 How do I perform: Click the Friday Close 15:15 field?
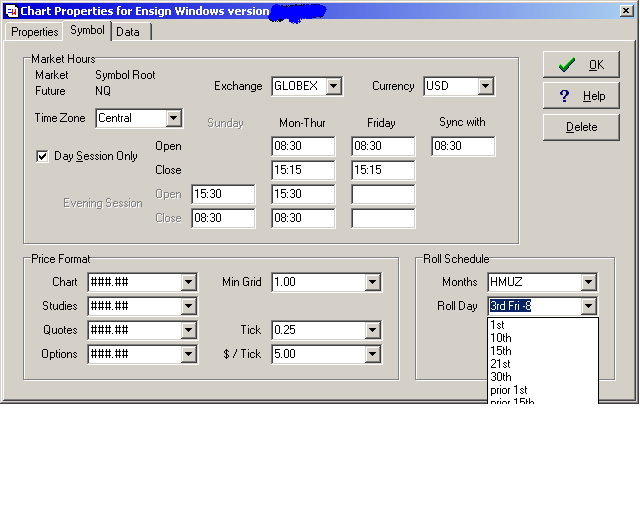coord(383,170)
